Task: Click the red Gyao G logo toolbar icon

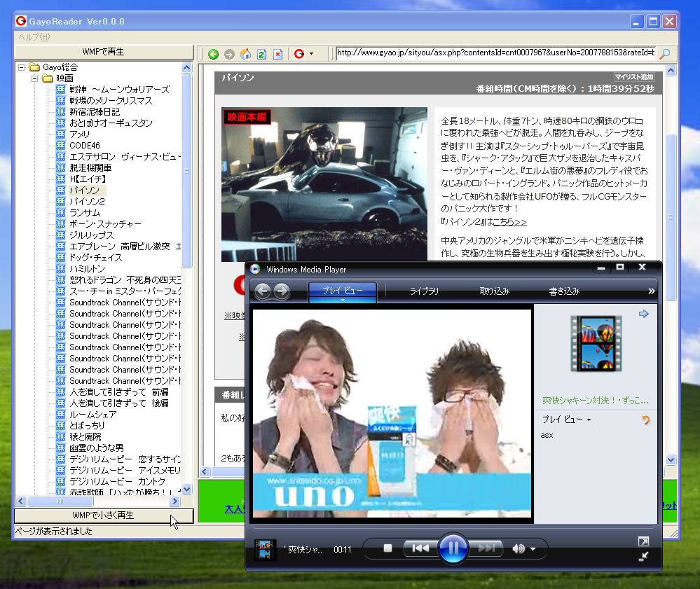Action: 299,54
